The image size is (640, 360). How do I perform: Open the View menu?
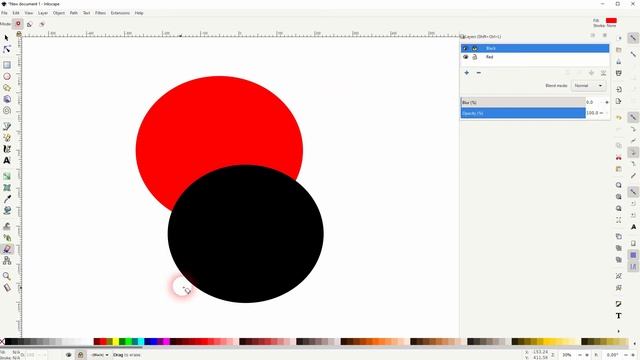29,13
